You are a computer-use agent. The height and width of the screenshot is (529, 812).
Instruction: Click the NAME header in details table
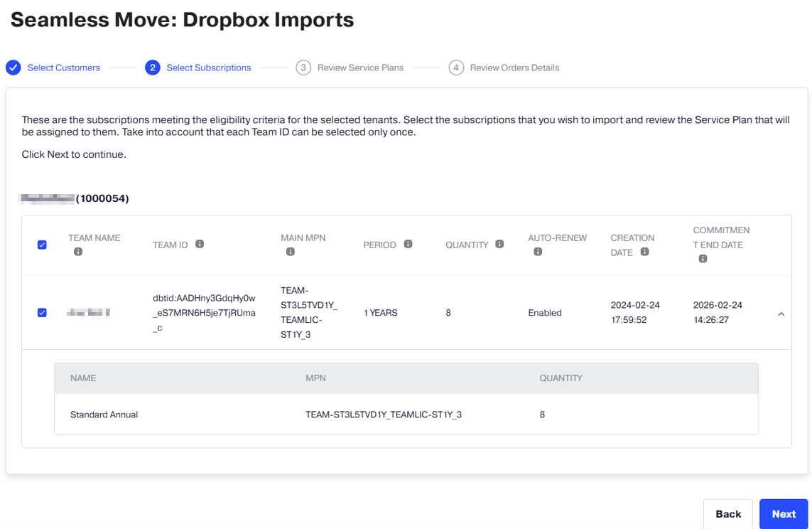coord(83,378)
